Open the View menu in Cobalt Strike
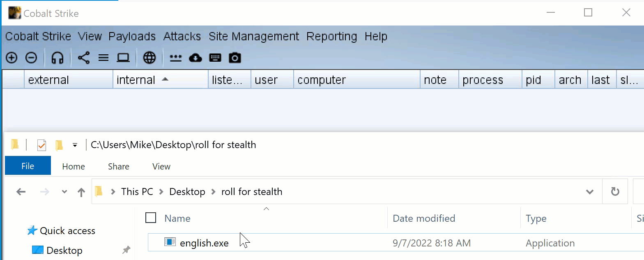 coord(90,37)
